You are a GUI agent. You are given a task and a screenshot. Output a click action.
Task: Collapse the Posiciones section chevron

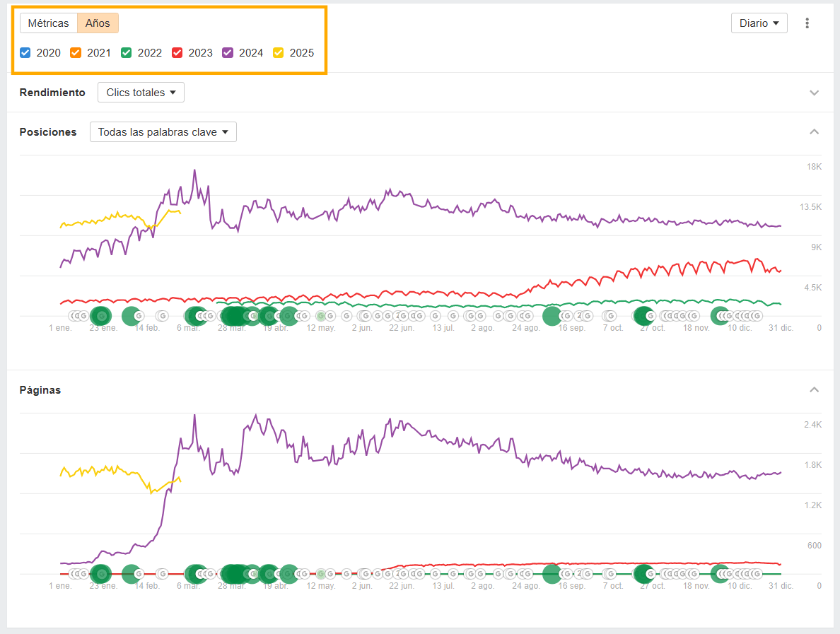(x=815, y=132)
